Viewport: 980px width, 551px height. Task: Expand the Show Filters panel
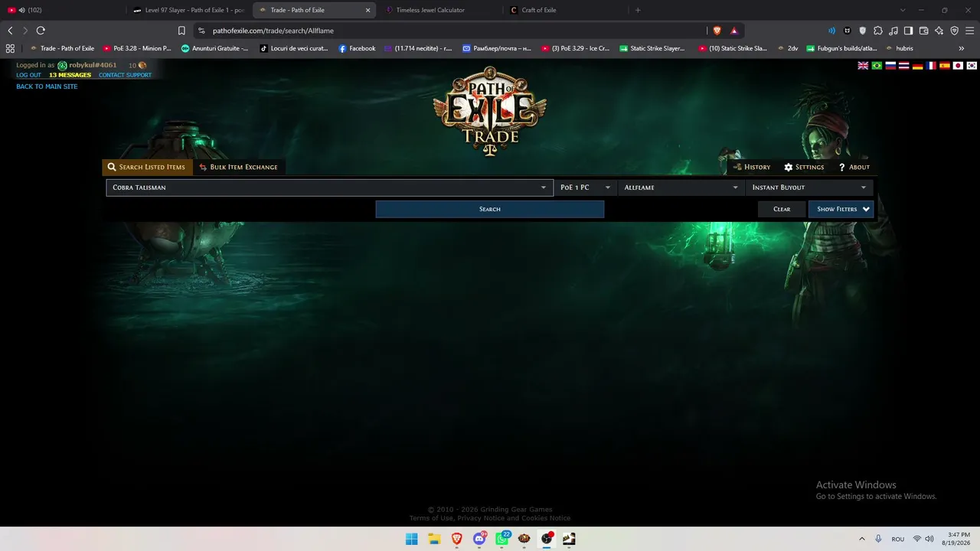coord(841,209)
